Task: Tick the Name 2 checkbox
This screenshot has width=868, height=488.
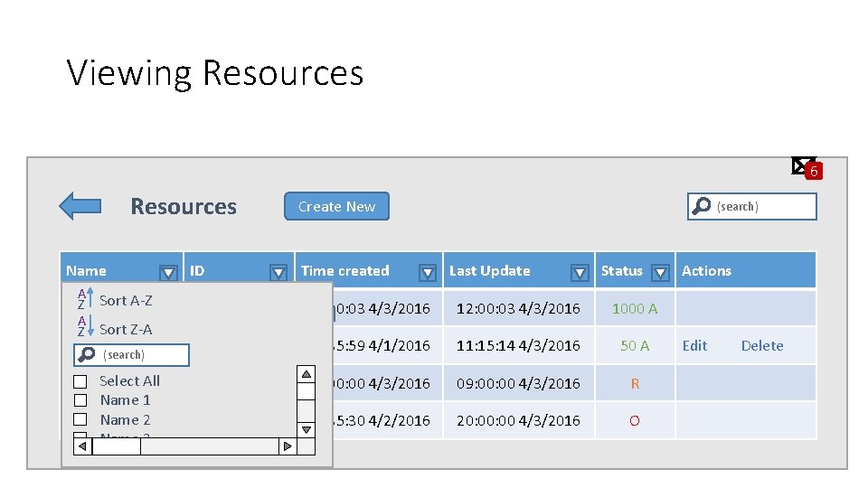Action: click(x=80, y=419)
